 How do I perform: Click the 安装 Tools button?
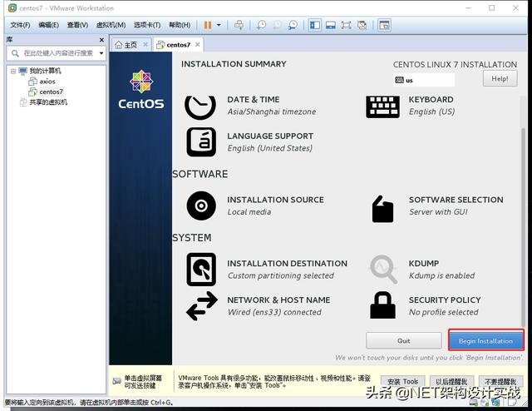(x=402, y=382)
